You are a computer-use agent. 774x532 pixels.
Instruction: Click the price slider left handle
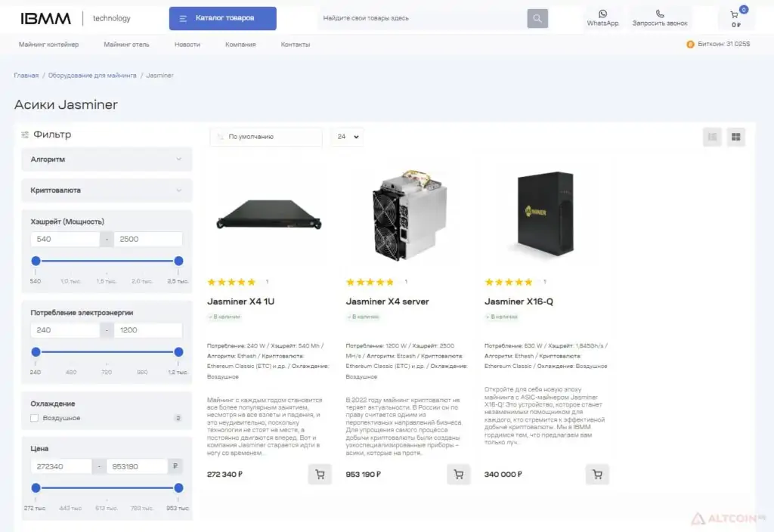[36, 487]
